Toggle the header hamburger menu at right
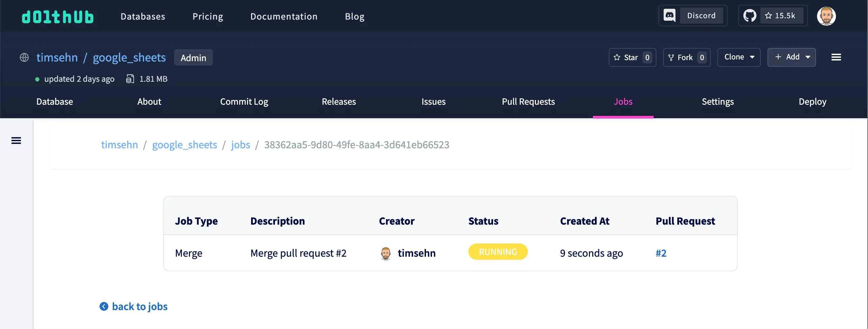The image size is (868, 329). point(836,57)
